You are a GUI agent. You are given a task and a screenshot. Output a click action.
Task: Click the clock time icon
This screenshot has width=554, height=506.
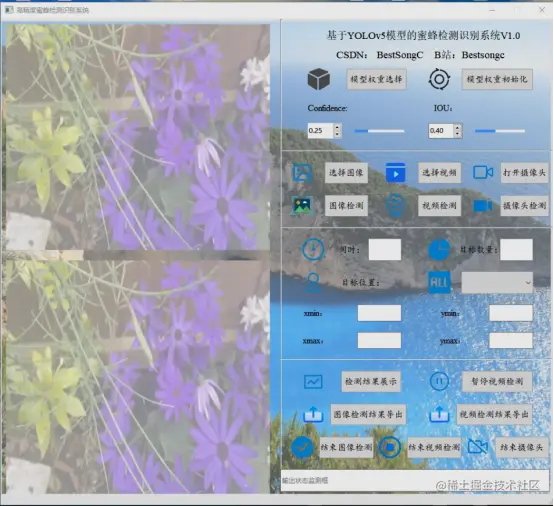click(313, 249)
